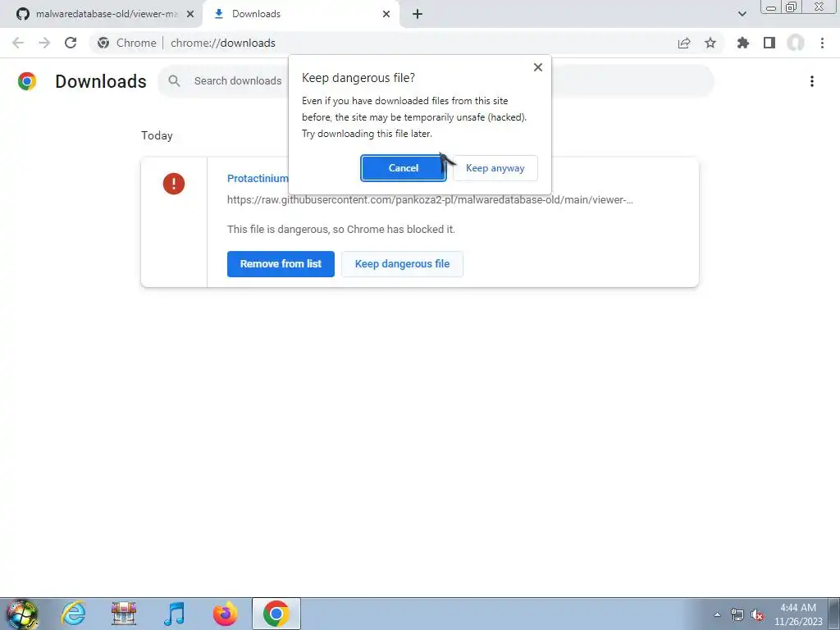Launch Firefox from the taskbar
840x630 pixels.
tap(225, 614)
